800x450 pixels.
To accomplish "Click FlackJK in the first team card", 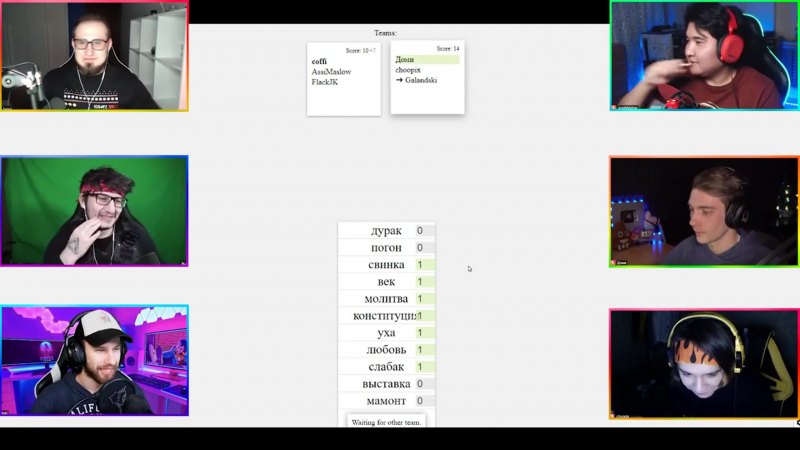I will [325, 82].
